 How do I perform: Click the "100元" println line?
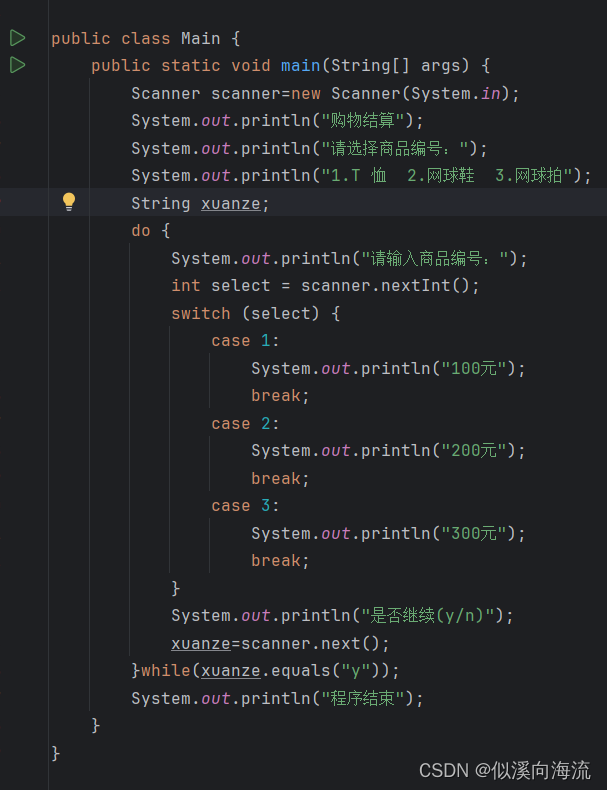pos(388,368)
